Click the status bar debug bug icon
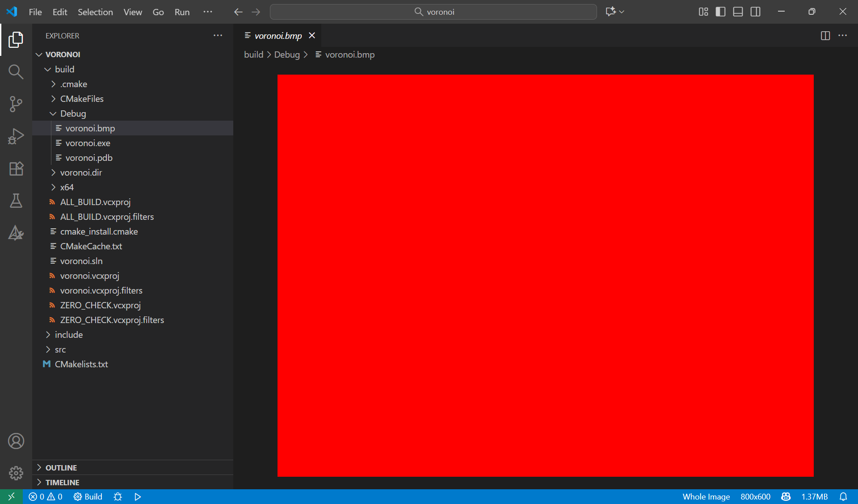858x504 pixels. tap(118, 497)
